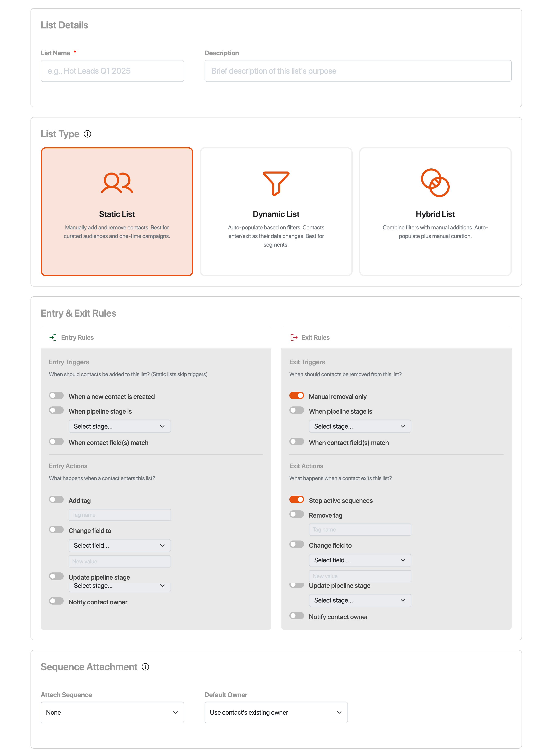Enable the 'Add tag' entry action
This screenshot has width=541, height=756.
pyautogui.click(x=56, y=499)
